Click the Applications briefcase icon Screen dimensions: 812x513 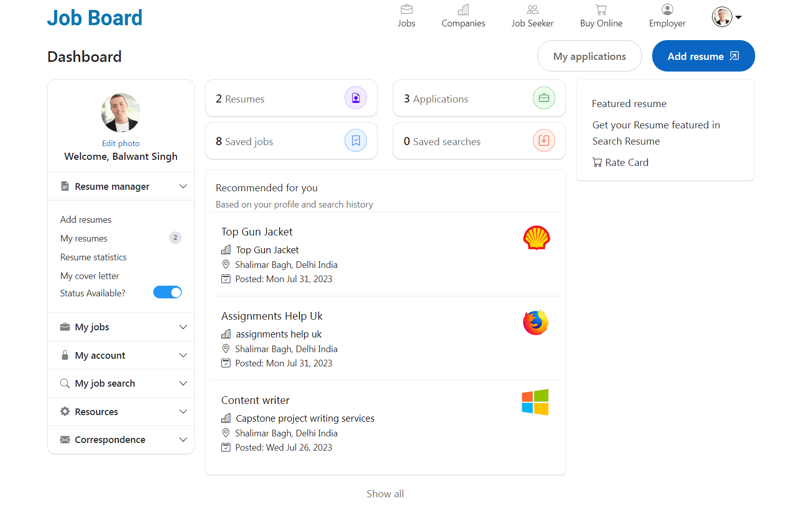pyautogui.click(x=544, y=97)
